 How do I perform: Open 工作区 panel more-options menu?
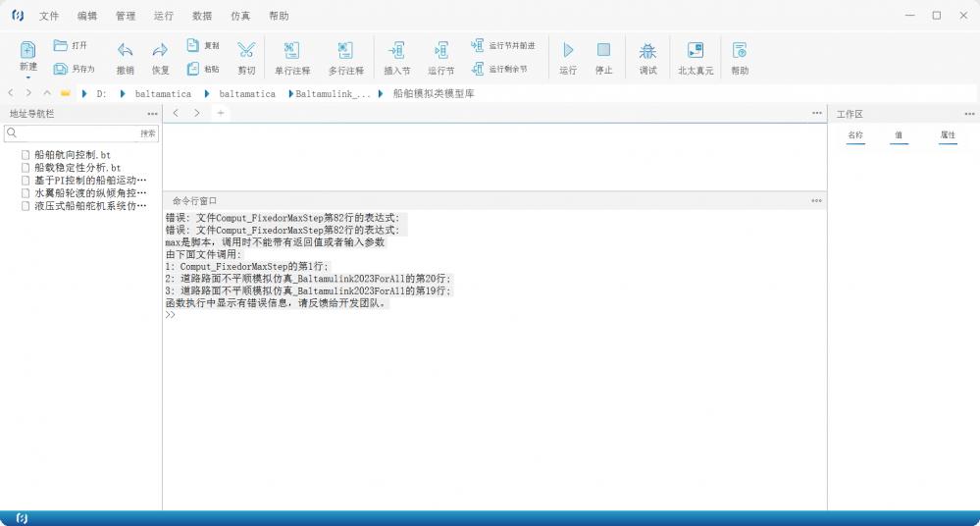click(969, 114)
